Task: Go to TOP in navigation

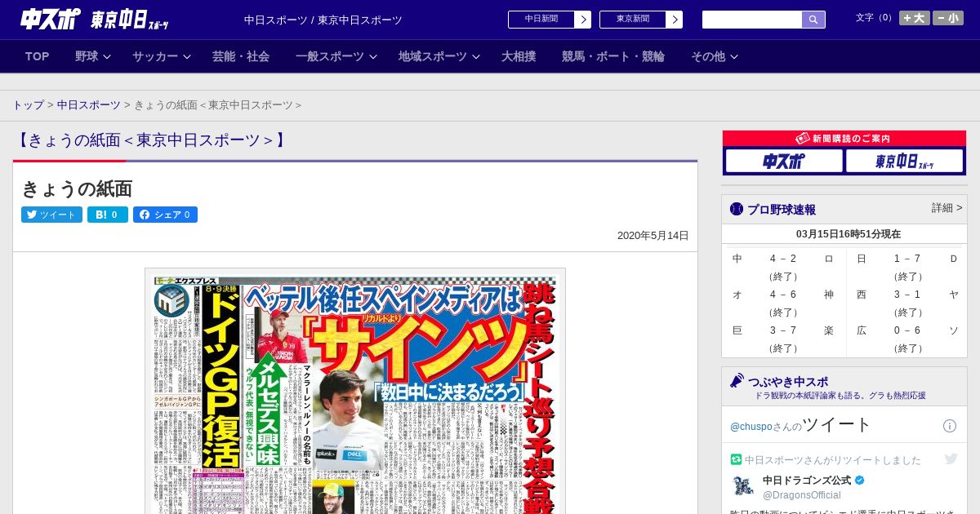Action: pos(38,56)
